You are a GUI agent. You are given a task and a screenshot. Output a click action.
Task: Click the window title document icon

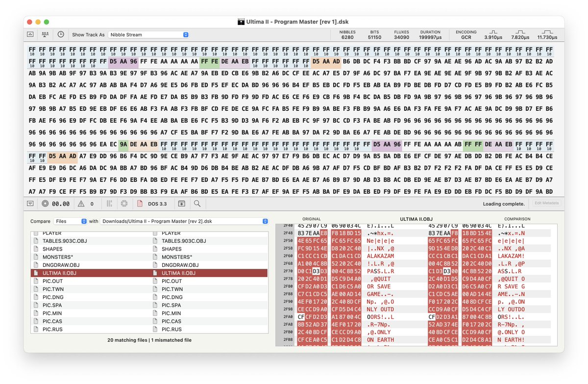click(241, 22)
